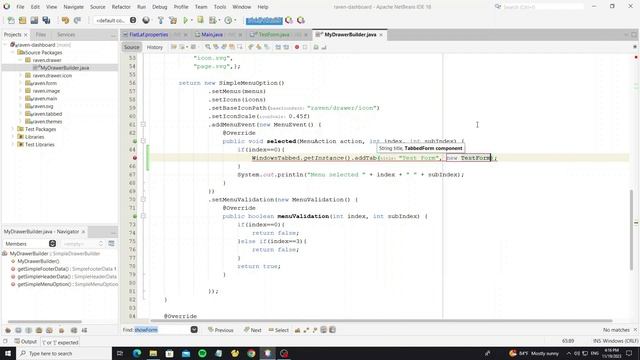Viewport: 640px width, 360px height.
Task: Click the Mail taskbar icon
Action: tap(186, 353)
